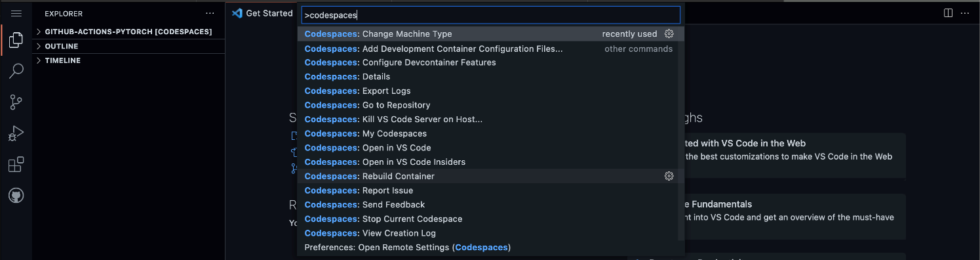
Task: Open the Run and Debug view
Action: pyautogui.click(x=16, y=133)
